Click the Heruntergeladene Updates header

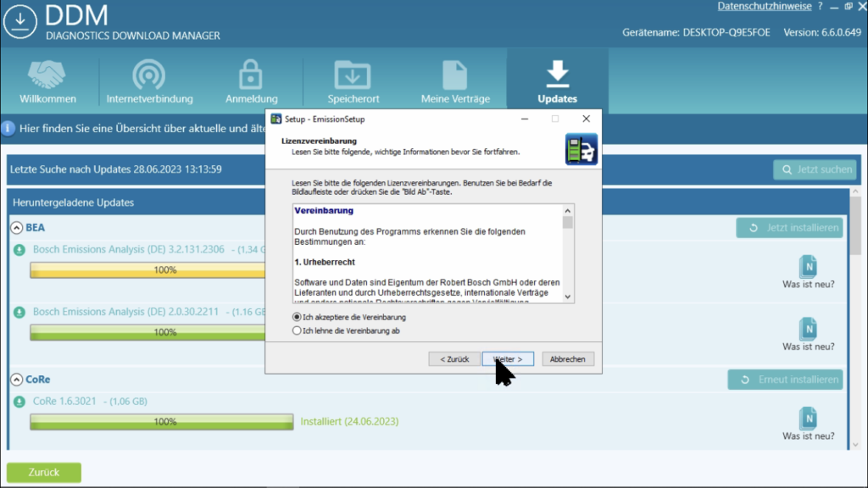pos(73,202)
